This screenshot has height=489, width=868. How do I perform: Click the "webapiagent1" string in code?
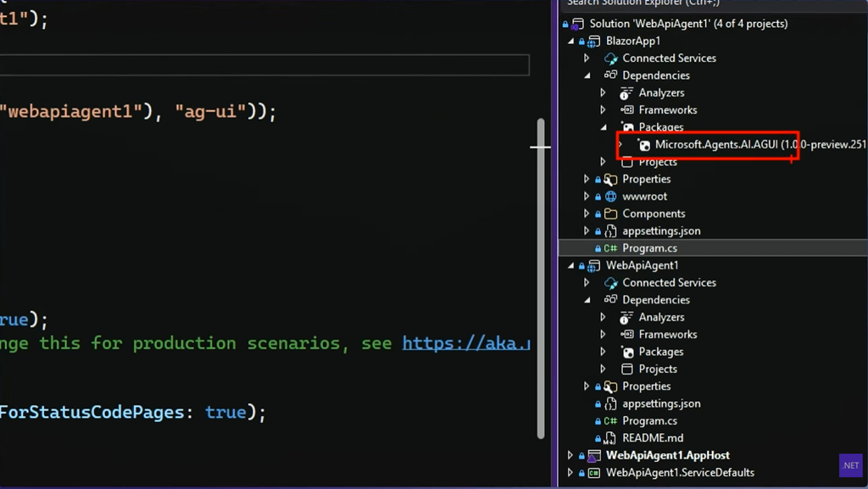pos(71,112)
